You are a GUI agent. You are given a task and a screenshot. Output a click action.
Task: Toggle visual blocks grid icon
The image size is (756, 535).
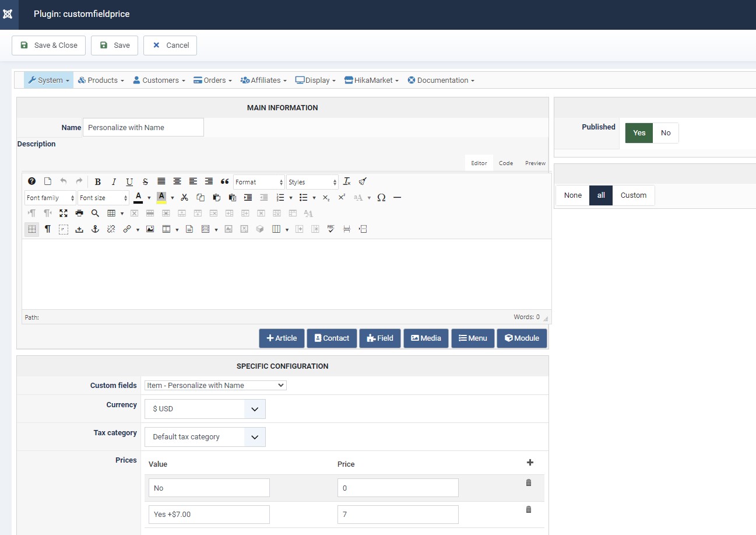[x=32, y=229]
